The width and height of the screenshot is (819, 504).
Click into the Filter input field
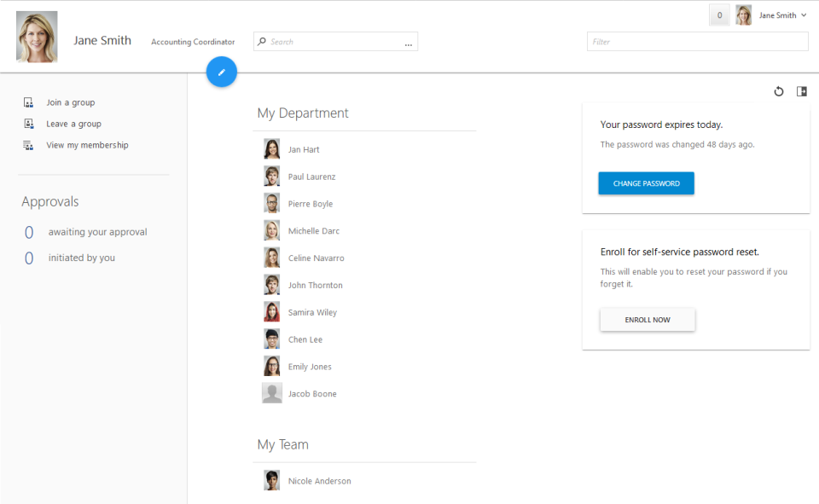pos(697,42)
